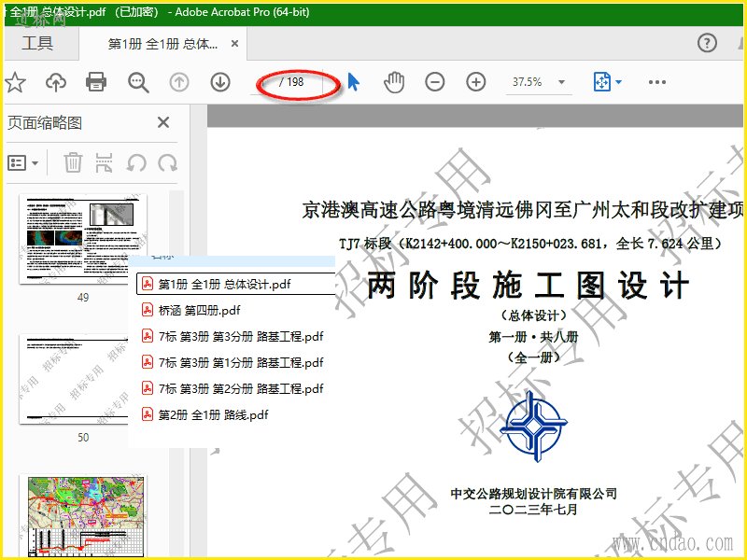Open the more tools ellipsis

[x=657, y=82]
